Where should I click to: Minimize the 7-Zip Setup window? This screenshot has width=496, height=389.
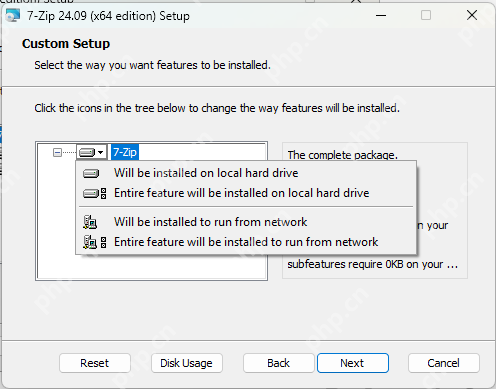pos(381,15)
